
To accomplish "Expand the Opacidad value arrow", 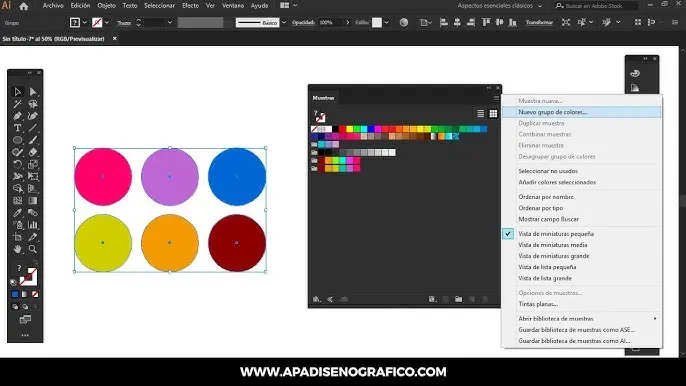I will (348, 22).
